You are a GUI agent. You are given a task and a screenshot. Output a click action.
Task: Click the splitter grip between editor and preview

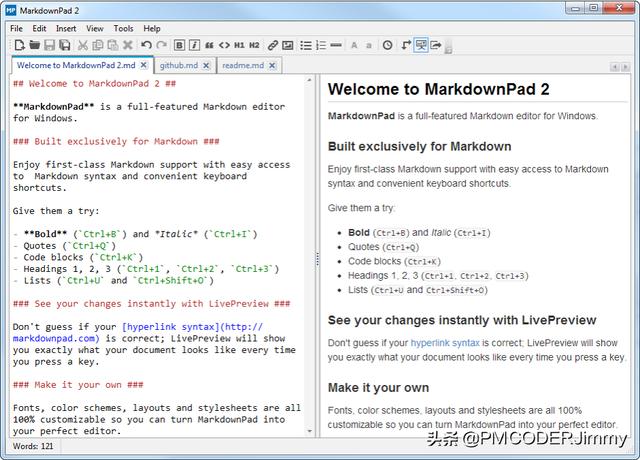[x=317, y=260]
